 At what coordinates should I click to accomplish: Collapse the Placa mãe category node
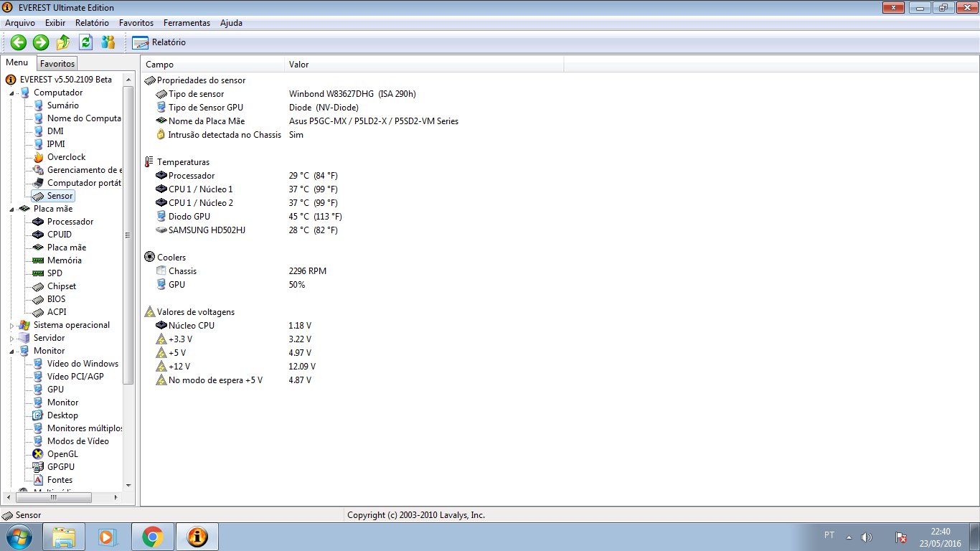pos(11,209)
